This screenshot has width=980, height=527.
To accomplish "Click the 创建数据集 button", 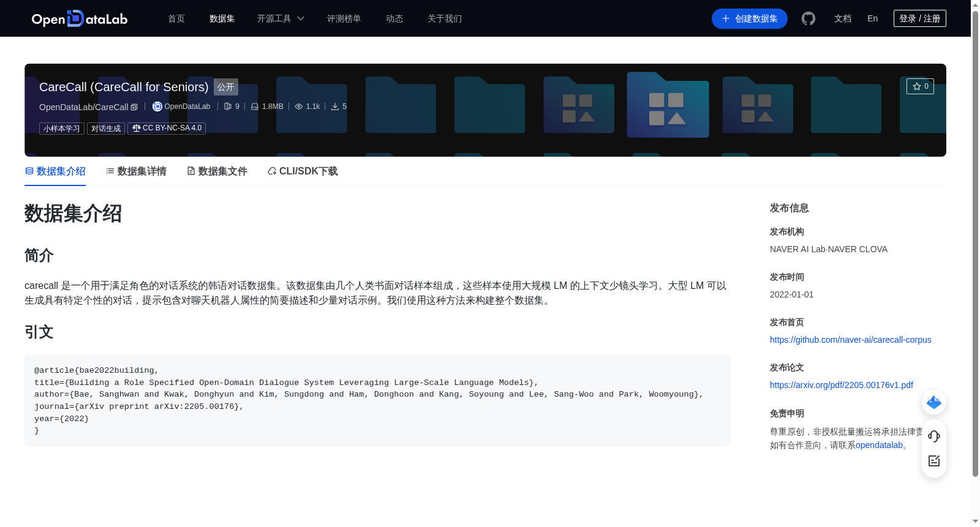I will (750, 18).
